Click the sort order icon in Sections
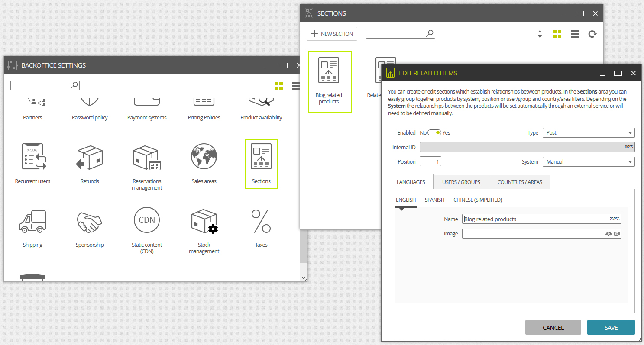This screenshot has height=345, width=644. [x=540, y=34]
